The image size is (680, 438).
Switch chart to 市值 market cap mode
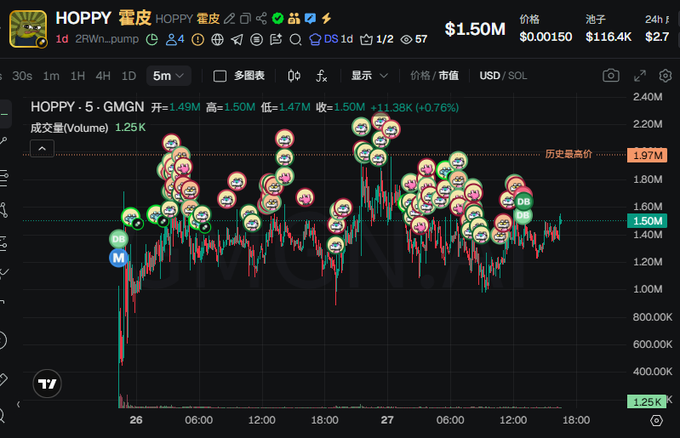(x=448, y=75)
